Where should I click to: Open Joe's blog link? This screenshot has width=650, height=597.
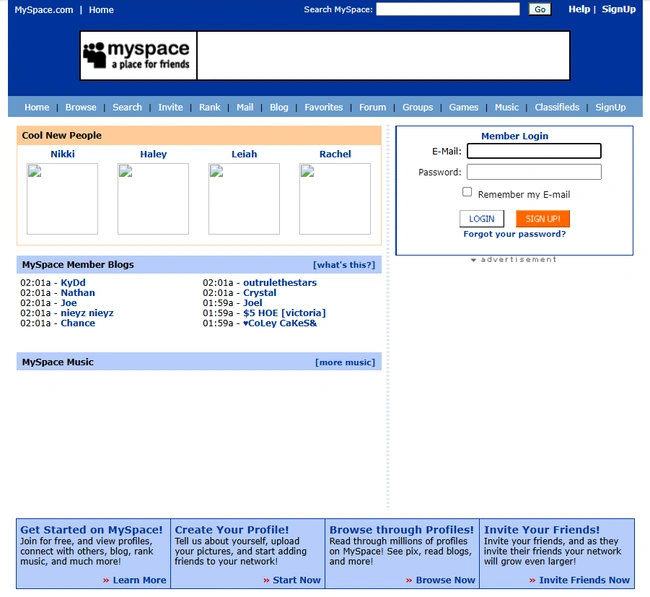[x=69, y=303]
